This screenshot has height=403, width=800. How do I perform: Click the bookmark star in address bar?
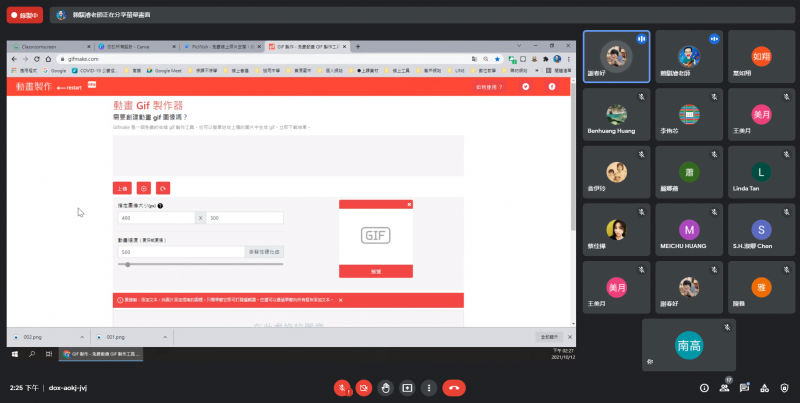pyautogui.click(x=497, y=59)
